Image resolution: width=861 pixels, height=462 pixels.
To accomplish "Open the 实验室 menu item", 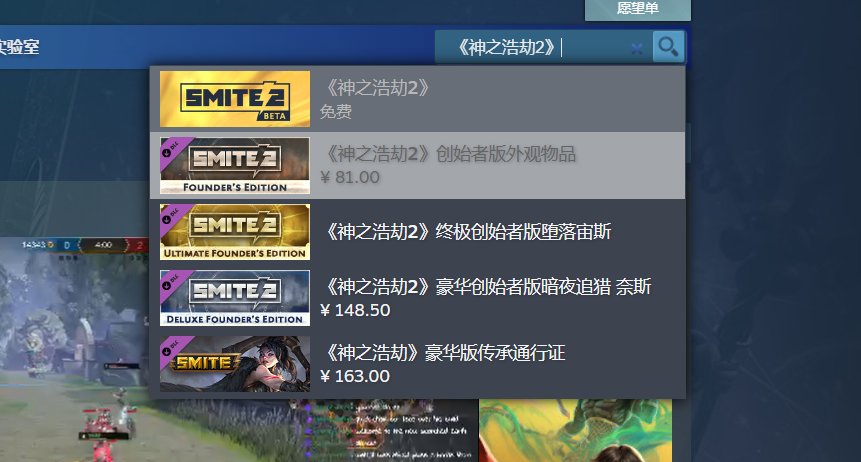I will click(x=20, y=47).
